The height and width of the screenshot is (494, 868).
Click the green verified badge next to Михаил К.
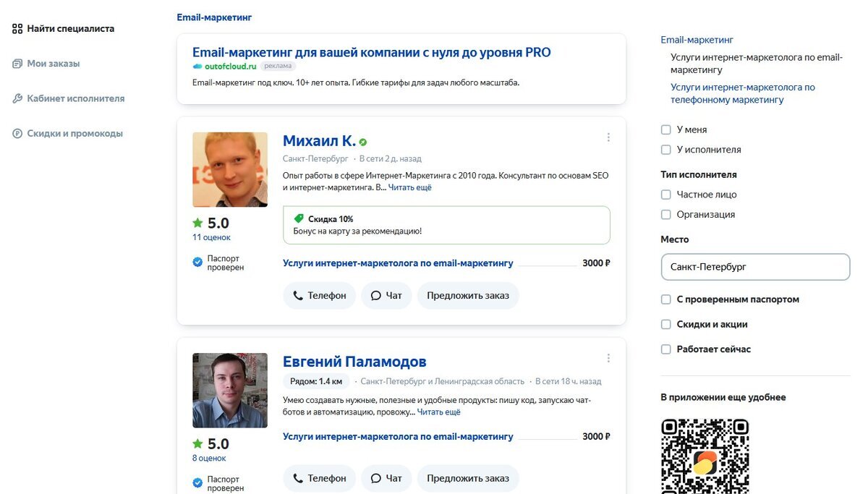[x=363, y=142]
